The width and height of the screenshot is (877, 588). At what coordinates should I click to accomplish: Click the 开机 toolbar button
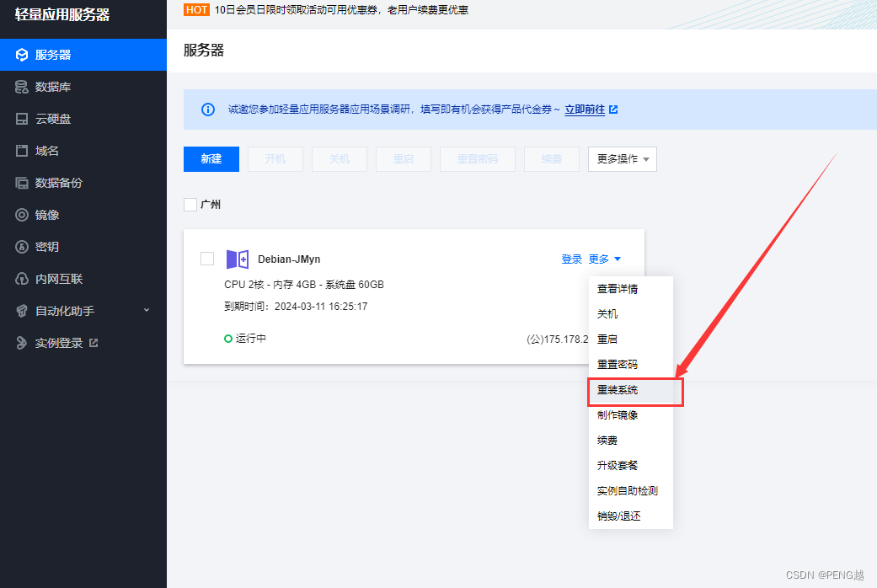275,159
